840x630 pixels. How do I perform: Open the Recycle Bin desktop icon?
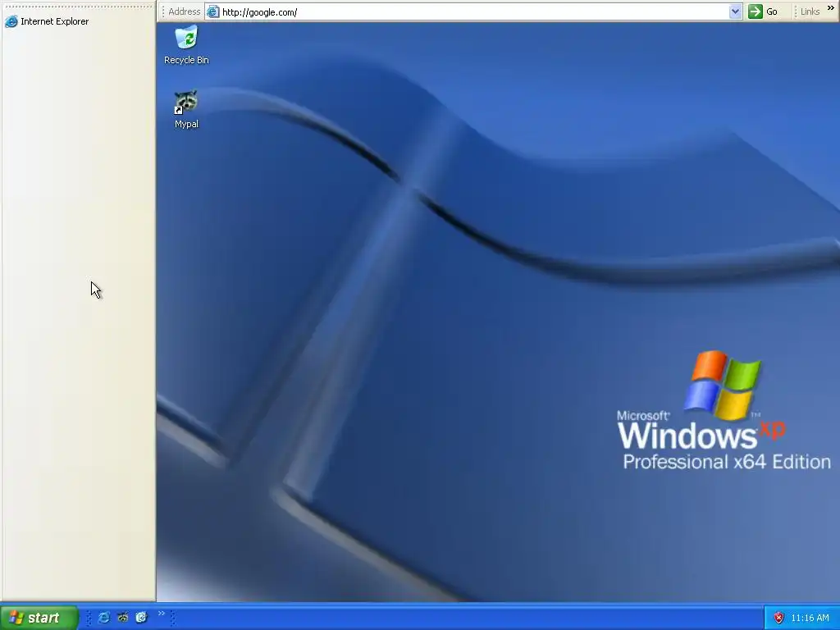pyautogui.click(x=186, y=44)
